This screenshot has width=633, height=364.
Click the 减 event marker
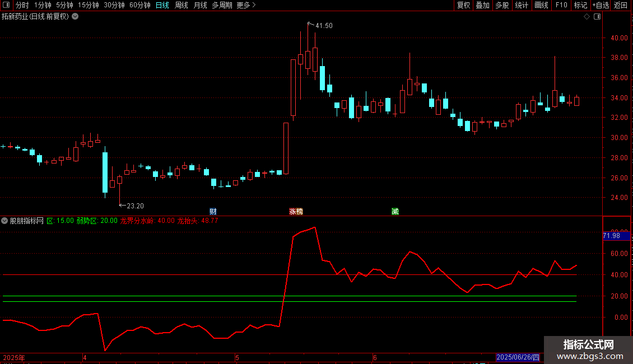(395, 212)
